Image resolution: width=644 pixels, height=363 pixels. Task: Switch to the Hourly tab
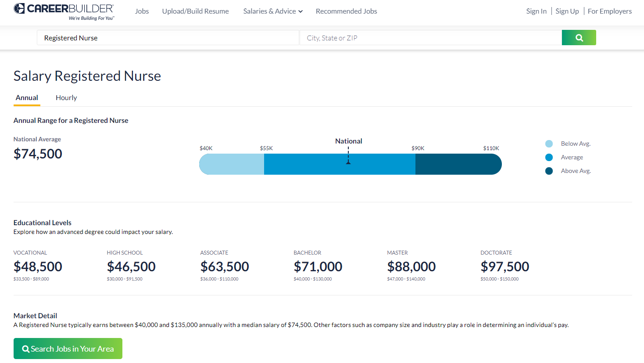(66, 97)
